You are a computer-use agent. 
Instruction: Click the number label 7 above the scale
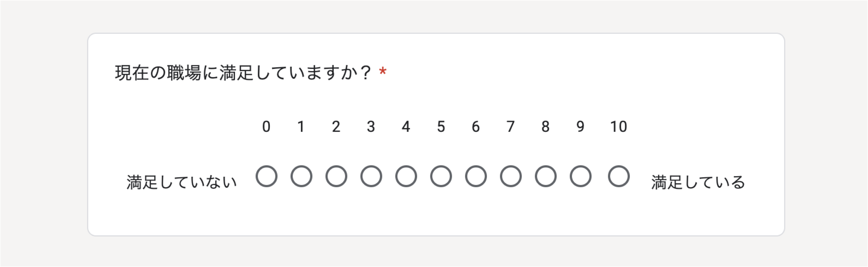[511, 127]
